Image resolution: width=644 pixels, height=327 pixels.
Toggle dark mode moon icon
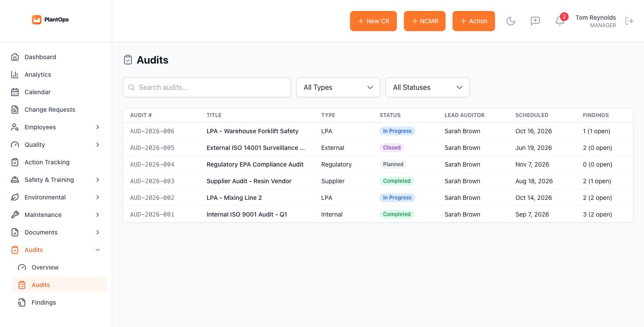(511, 21)
